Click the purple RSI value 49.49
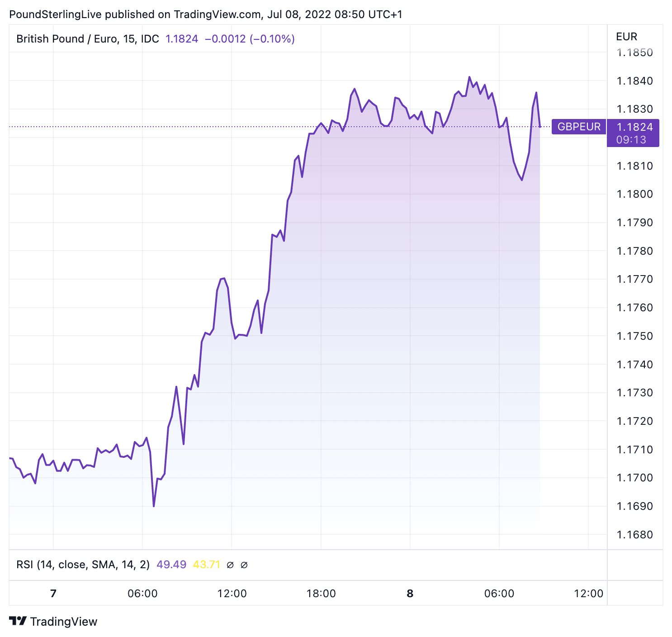Image resolution: width=672 pixels, height=637 pixels. 171,565
